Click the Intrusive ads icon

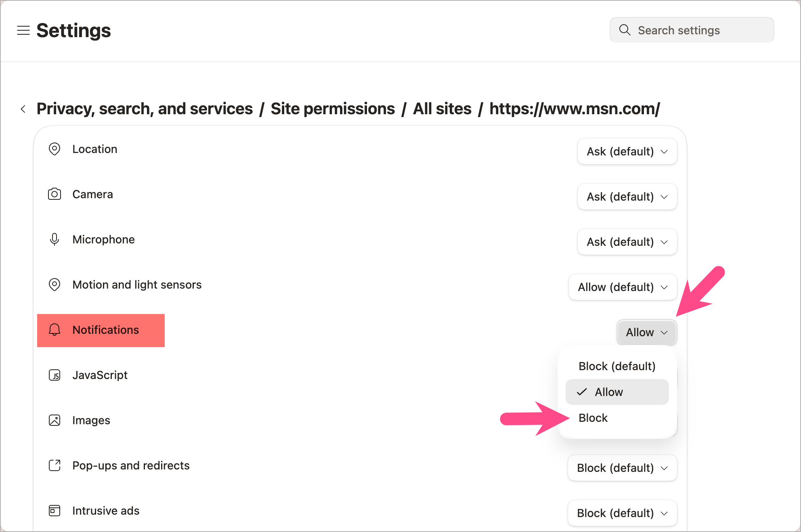tap(55, 511)
